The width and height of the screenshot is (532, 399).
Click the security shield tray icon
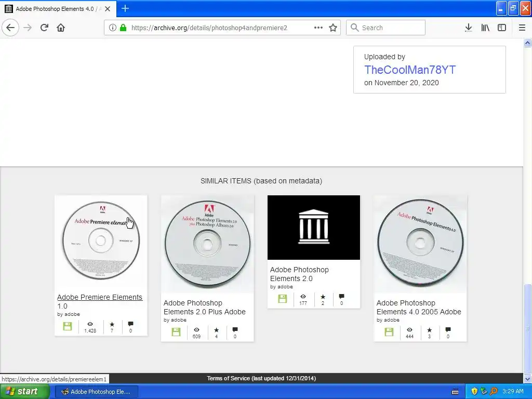[474, 391]
